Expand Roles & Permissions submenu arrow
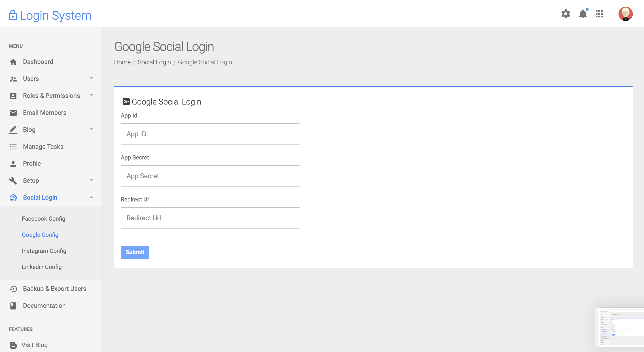The width and height of the screenshot is (644, 352). 91,95
